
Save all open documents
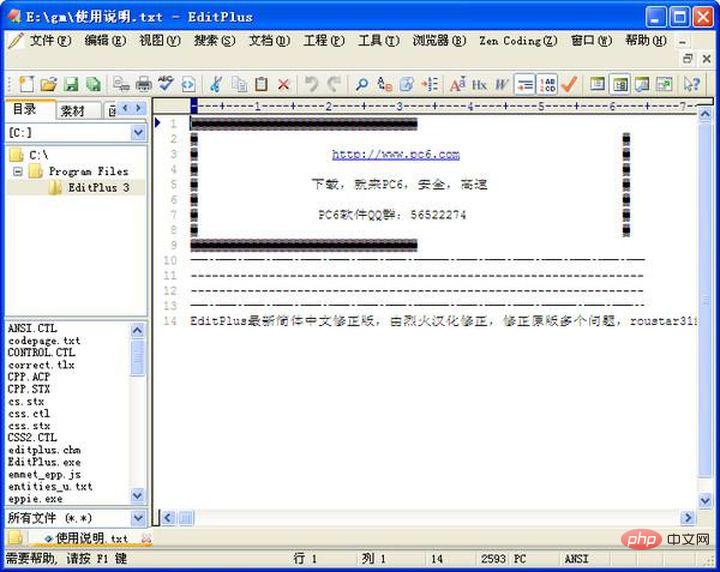point(94,84)
